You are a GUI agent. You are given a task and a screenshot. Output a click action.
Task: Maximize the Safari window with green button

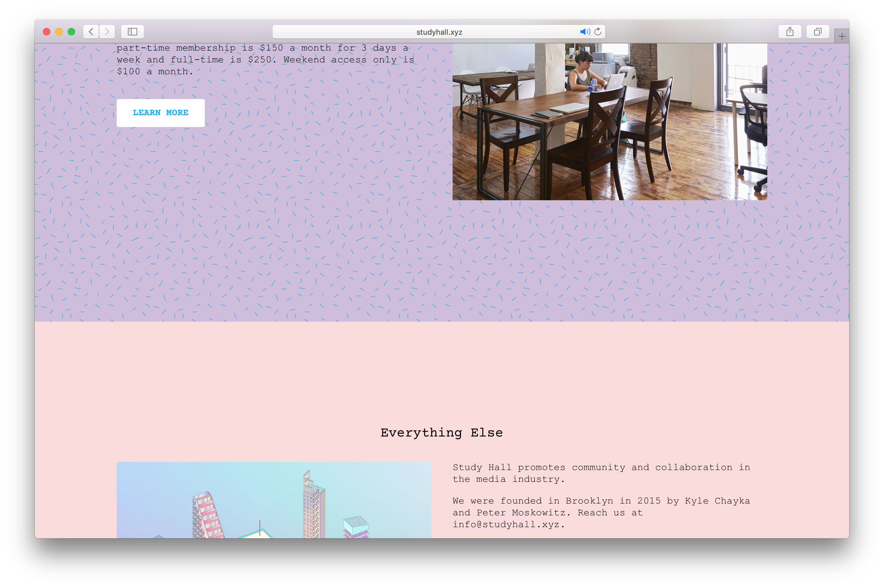pyautogui.click(x=71, y=32)
